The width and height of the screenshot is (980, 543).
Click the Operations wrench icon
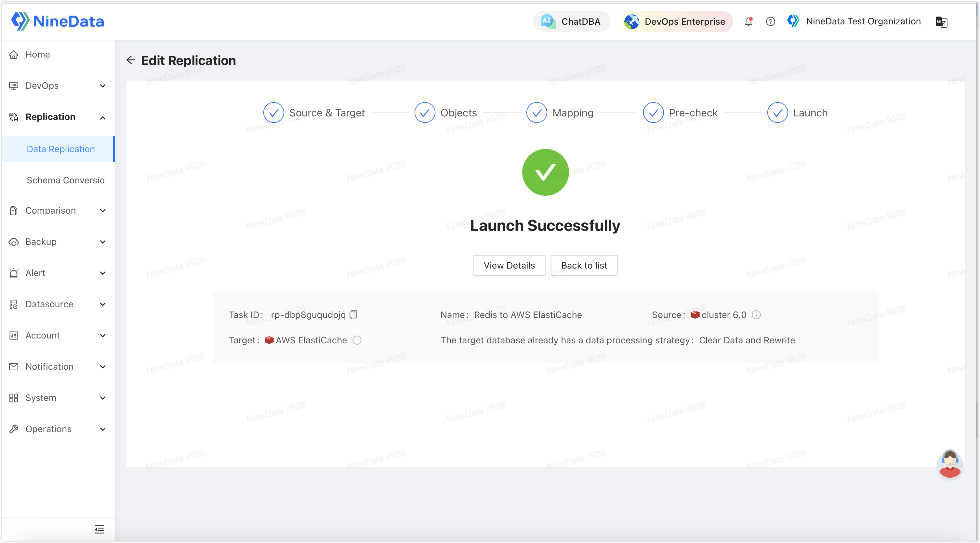point(14,429)
